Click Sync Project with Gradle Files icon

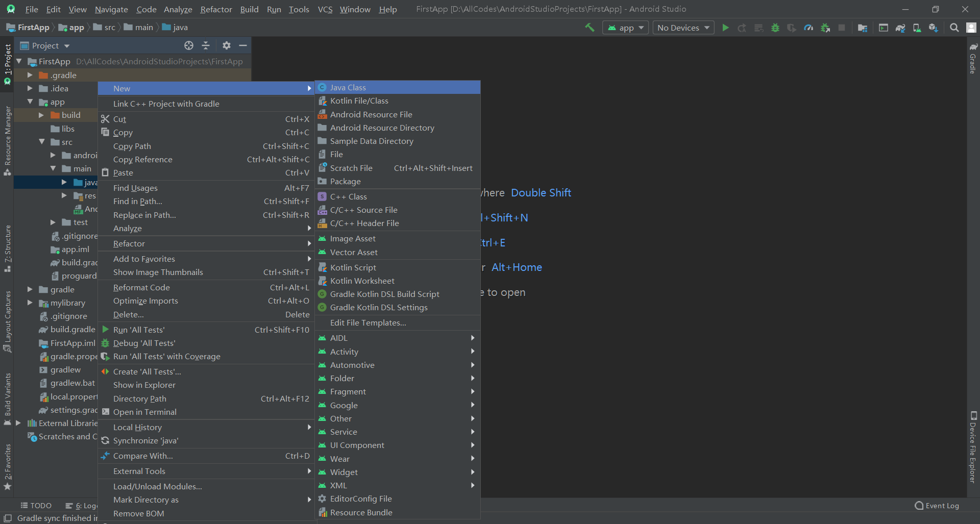point(900,28)
